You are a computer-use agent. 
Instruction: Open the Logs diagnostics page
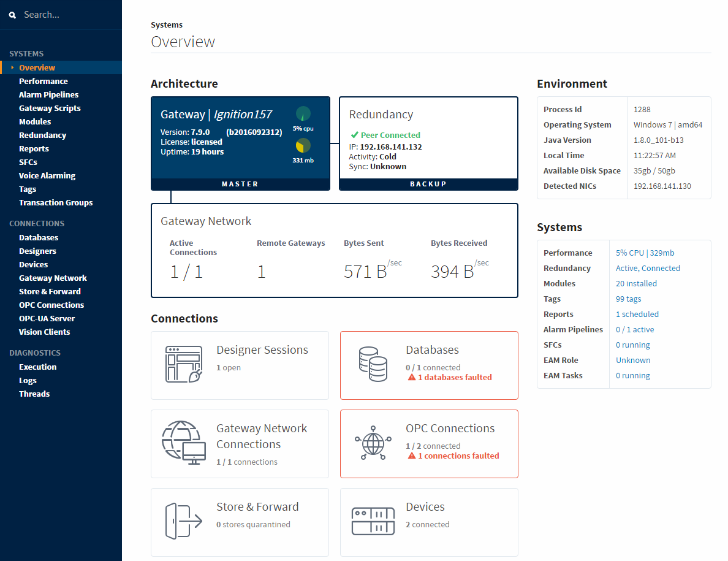(x=28, y=380)
